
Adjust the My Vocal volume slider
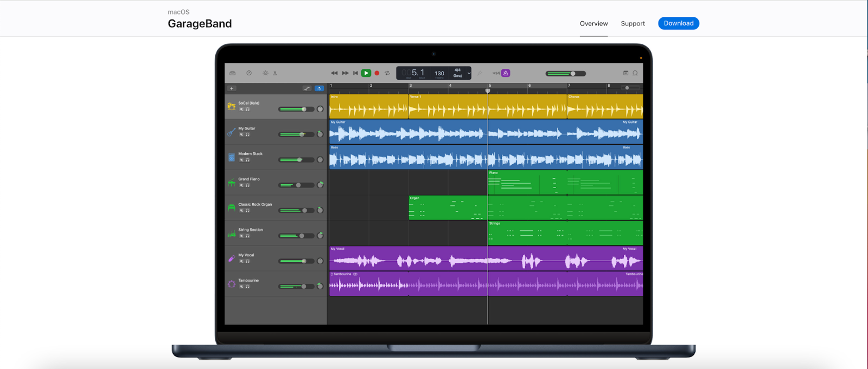click(296, 261)
